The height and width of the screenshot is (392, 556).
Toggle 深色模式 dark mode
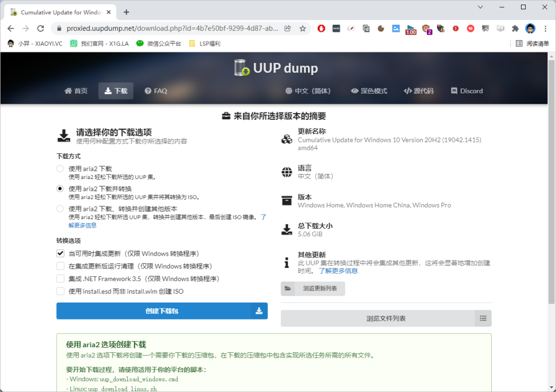pyautogui.click(x=369, y=91)
